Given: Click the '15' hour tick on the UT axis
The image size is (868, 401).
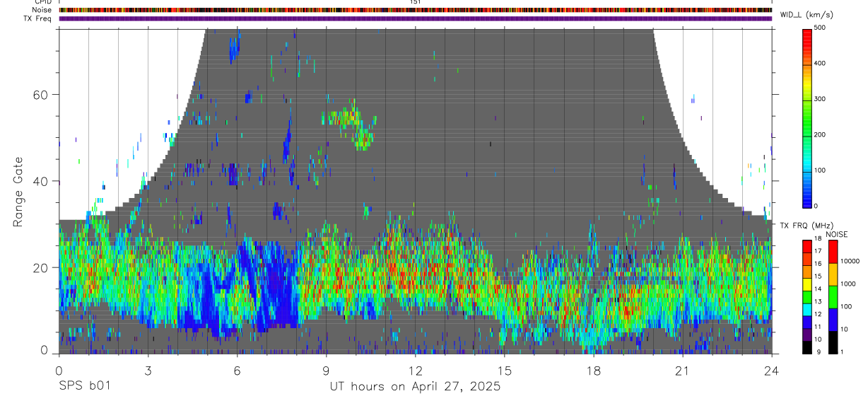Looking at the screenshot, I should pos(505,371).
